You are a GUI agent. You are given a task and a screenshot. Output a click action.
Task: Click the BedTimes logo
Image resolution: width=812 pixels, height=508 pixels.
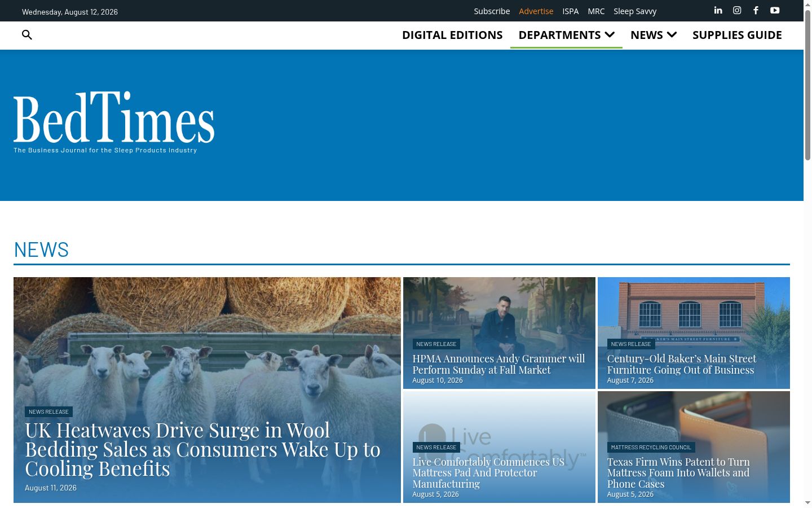(x=114, y=117)
